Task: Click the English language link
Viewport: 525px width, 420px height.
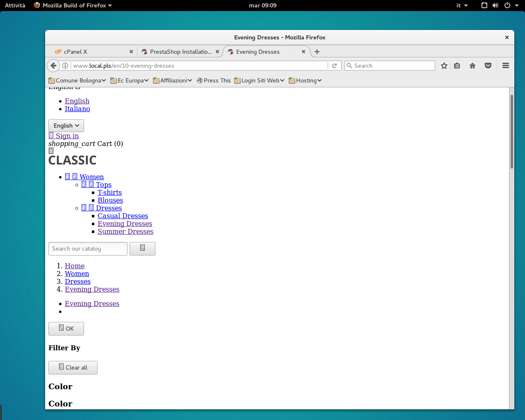Action: click(x=77, y=101)
